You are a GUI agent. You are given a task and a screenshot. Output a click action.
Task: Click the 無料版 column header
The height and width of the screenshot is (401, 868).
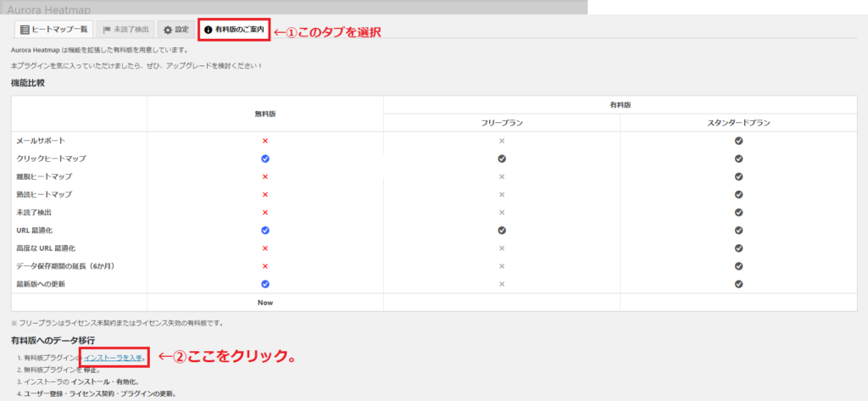265,114
